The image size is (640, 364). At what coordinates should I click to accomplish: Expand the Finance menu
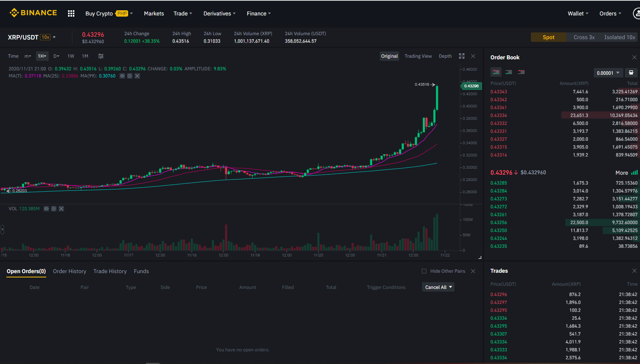click(259, 13)
